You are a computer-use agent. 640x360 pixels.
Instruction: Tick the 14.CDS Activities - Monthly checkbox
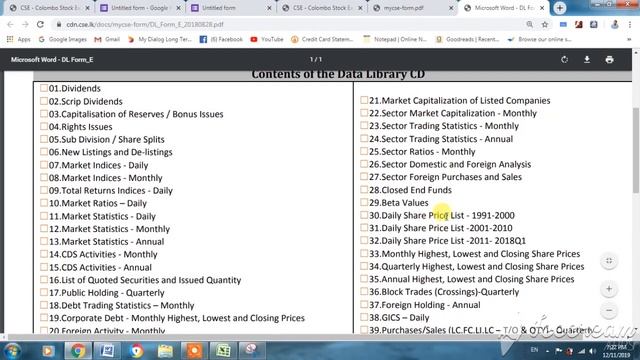[44, 253]
